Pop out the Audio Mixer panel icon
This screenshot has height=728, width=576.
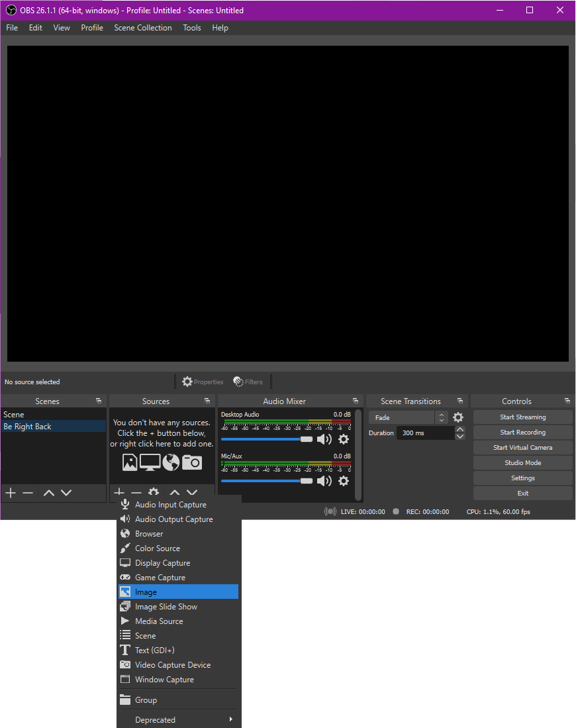tap(356, 401)
